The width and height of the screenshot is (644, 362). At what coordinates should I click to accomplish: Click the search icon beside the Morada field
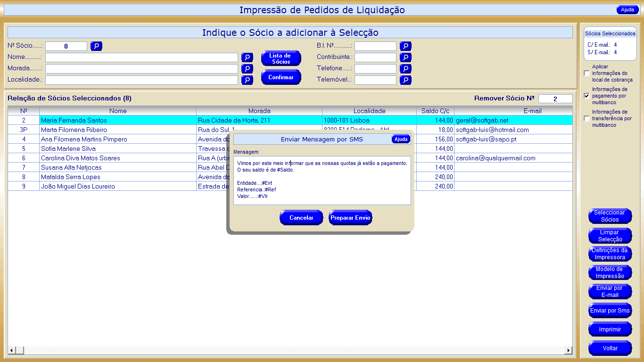click(x=247, y=69)
